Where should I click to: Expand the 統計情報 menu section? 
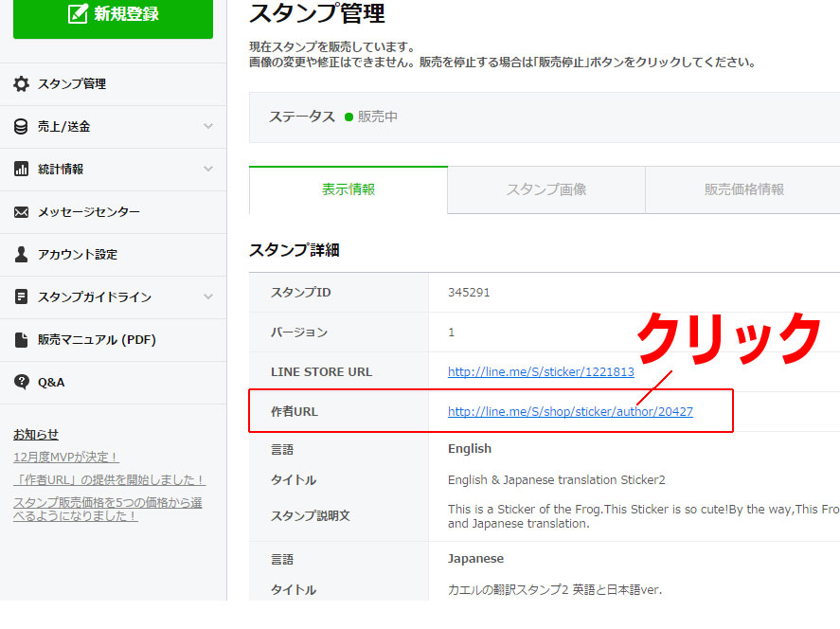pyautogui.click(x=209, y=170)
